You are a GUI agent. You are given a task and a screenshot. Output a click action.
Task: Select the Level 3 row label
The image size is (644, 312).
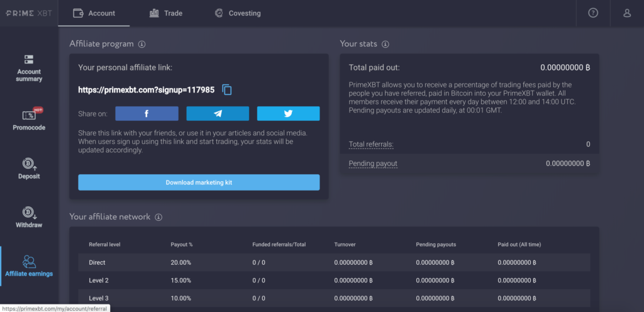click(99, 298)
